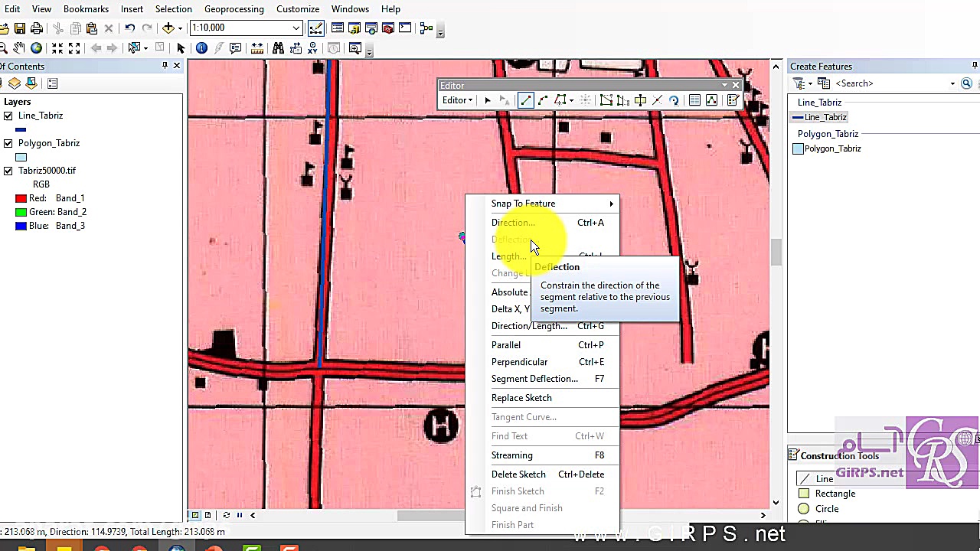Select the Polygon_Tabriz feature template

point(831,148)
